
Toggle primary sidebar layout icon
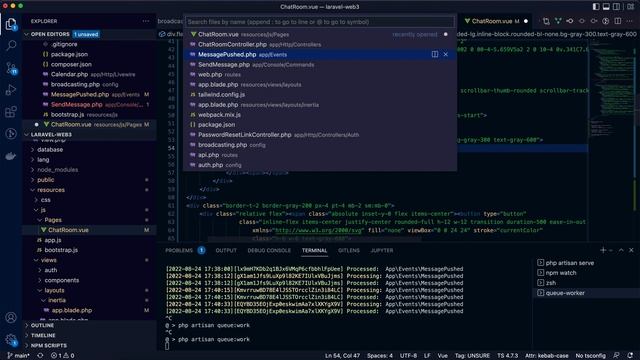pos(596,7)
